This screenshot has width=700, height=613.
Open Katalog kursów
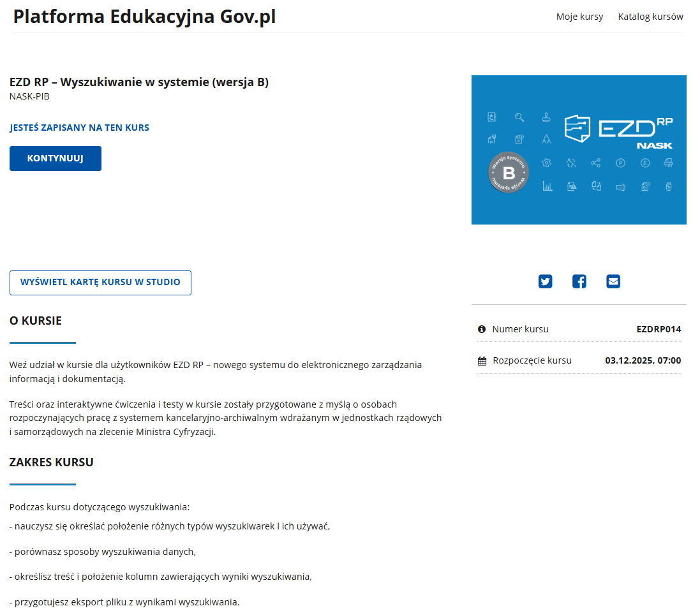(650, 17)
